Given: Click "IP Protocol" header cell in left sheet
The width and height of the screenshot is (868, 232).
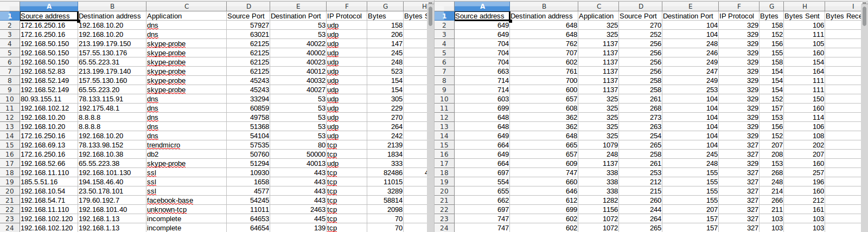Looking at the screenshot, I should pyautogui.click(x=344, y=16).
